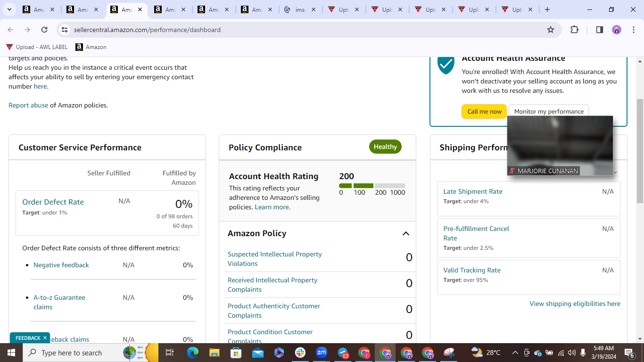The height and width of the screenshot is (362, 644).
Task: Open Slack from the taskbar
Action: [x=300, y=353]
